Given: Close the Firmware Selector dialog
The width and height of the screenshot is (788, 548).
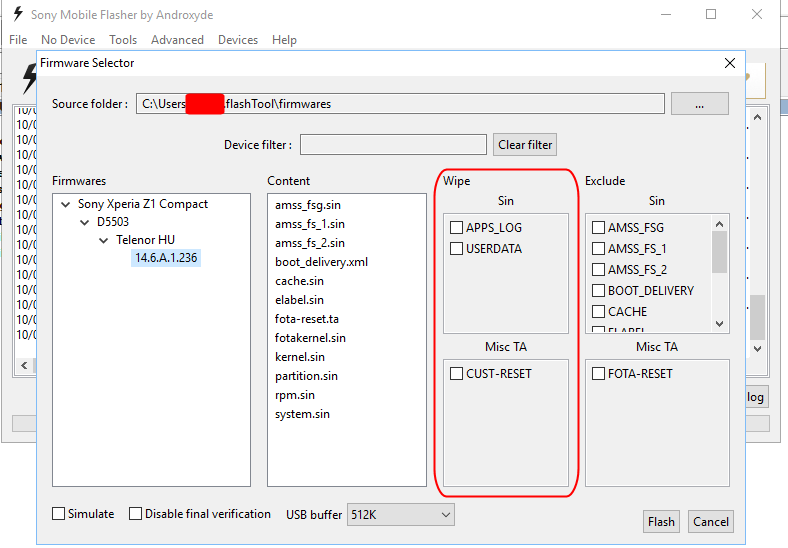Looking at the screenshot, I should point(730,63).
